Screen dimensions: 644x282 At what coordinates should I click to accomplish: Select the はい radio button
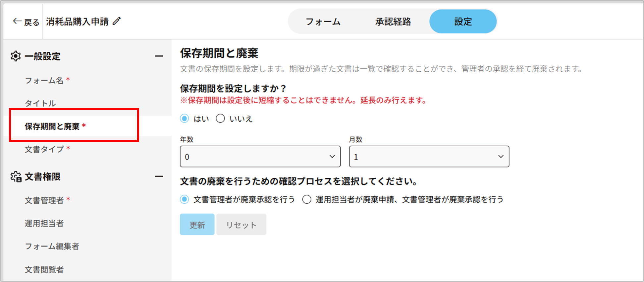(185, 118)
